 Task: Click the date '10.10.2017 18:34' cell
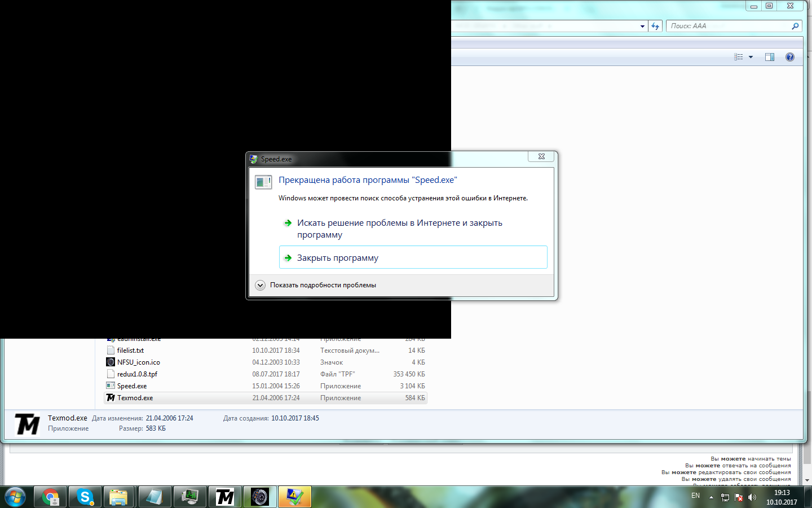pyautogui.click(x=276, y=351)
